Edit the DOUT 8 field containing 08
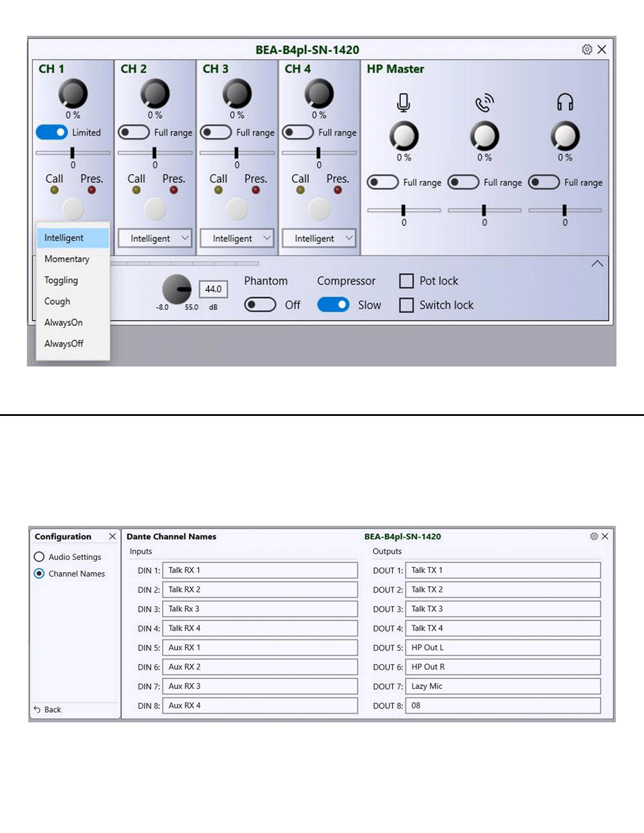The image size is (644, 833). coord(503,705)
